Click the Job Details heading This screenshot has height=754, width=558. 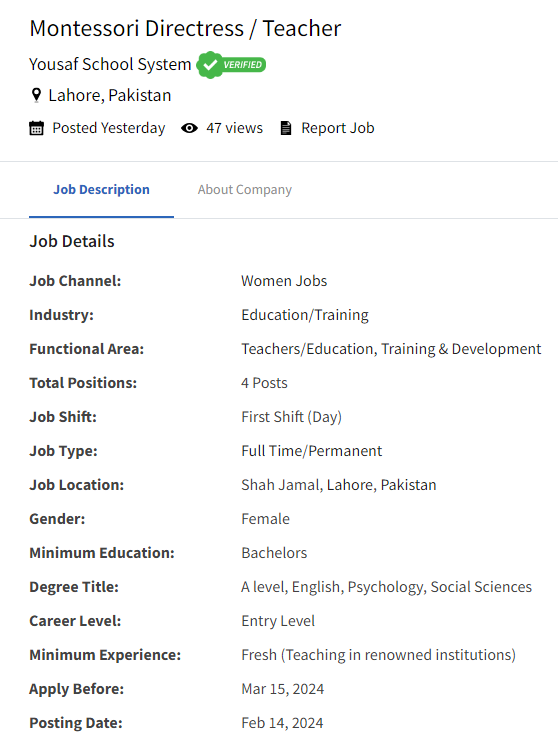coord(72,241)
